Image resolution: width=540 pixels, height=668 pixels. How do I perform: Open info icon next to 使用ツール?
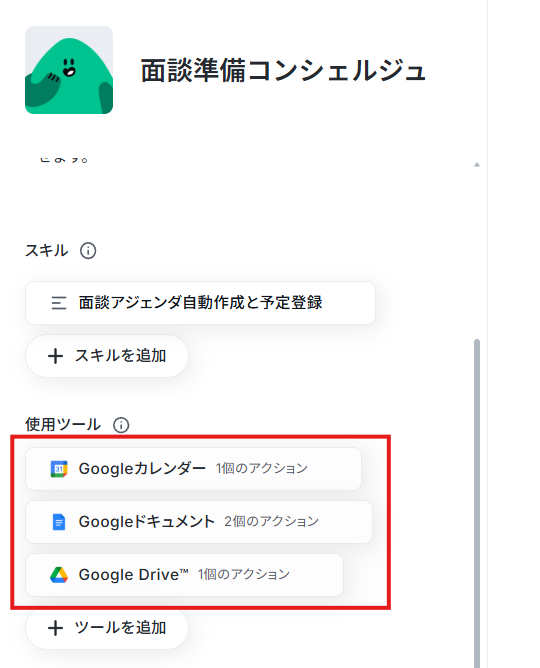pos(121,425)
